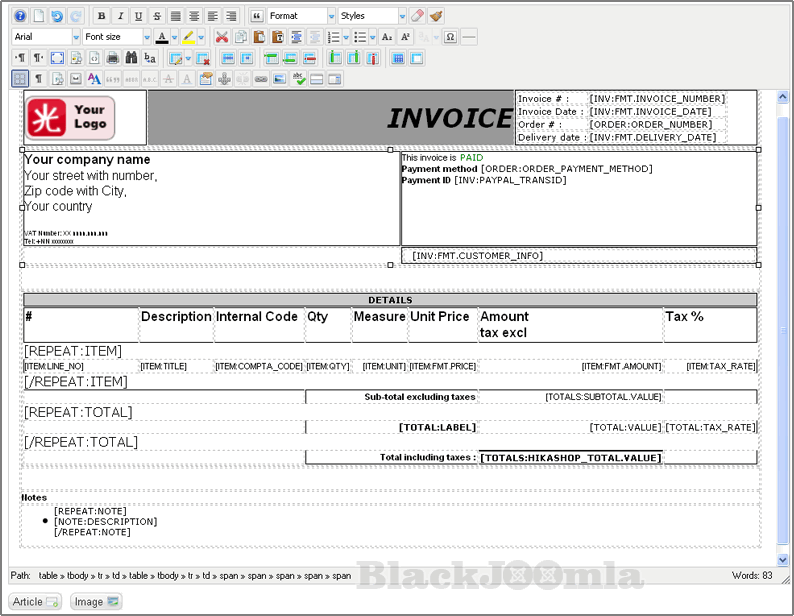Click the Image button
The height and width of the screenshot is (616, 794).
(96, 601)
